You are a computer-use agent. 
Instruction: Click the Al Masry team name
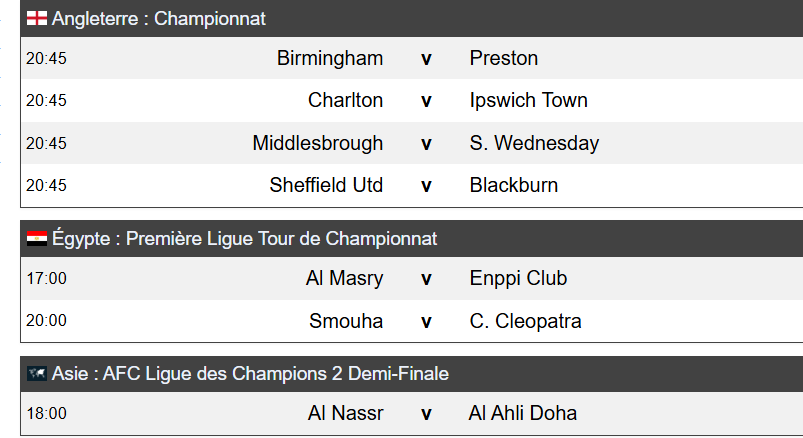tap(344, 278)
